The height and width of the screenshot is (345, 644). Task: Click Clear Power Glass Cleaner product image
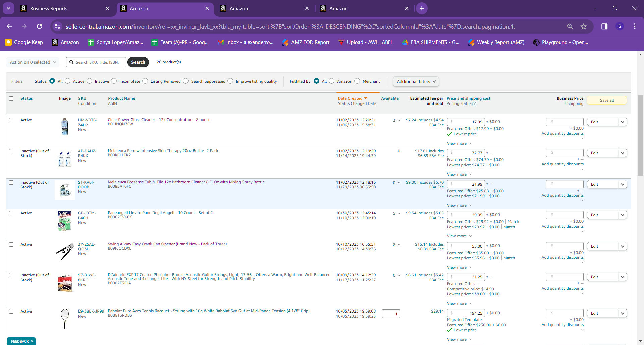(x=65, y=127)
